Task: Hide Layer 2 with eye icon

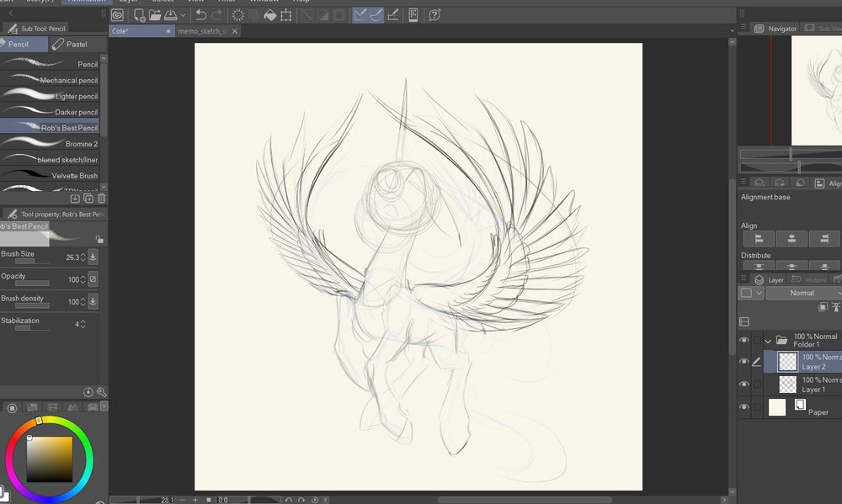Action: pos(743,362)
